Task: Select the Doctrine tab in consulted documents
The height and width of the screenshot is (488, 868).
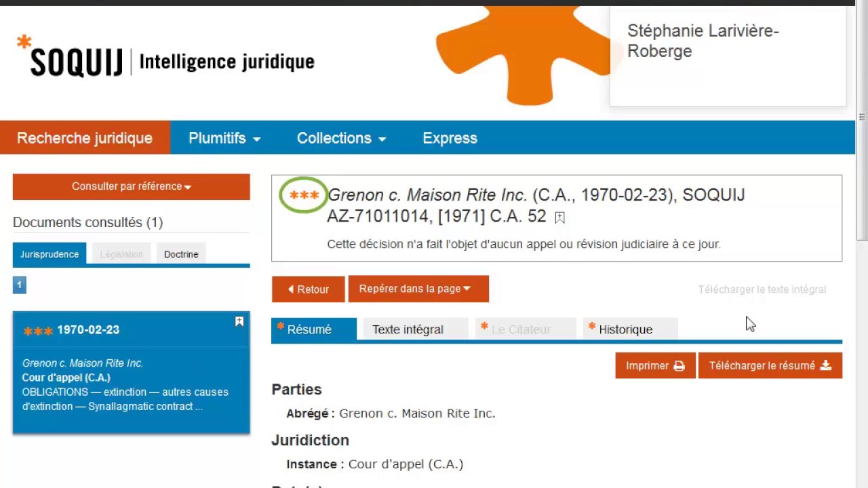Action: click(181, 254)
